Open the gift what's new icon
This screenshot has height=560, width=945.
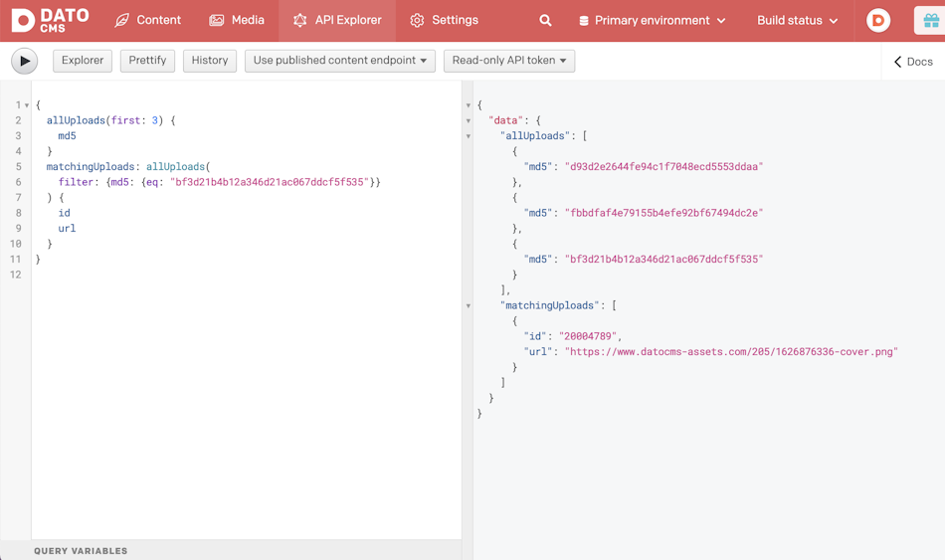coord(930,21)
